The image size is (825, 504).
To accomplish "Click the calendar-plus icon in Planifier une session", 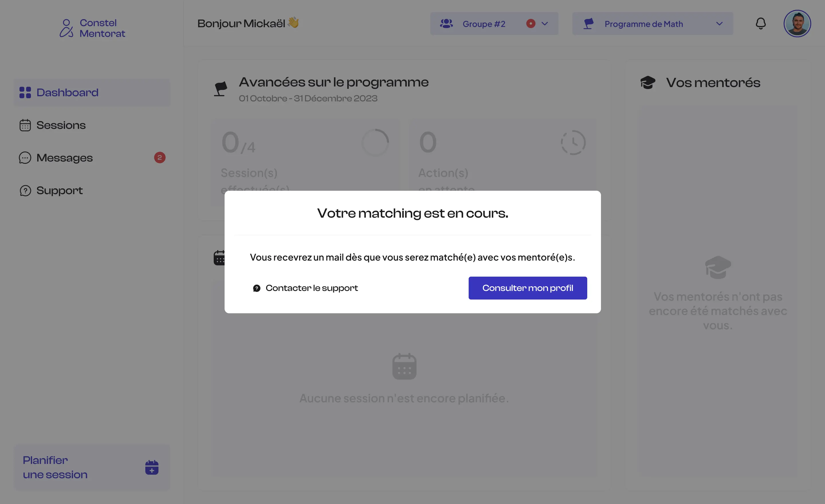I will [x=152, y=467].
